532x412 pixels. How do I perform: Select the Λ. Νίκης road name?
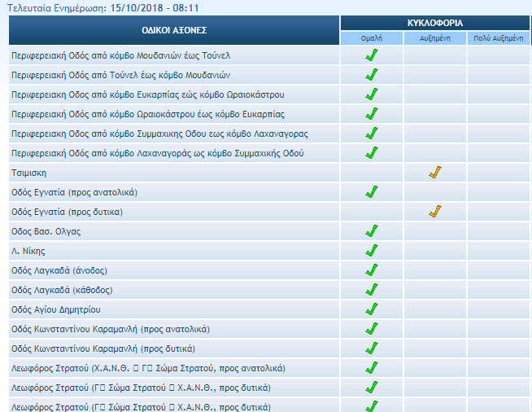[28, 251]
